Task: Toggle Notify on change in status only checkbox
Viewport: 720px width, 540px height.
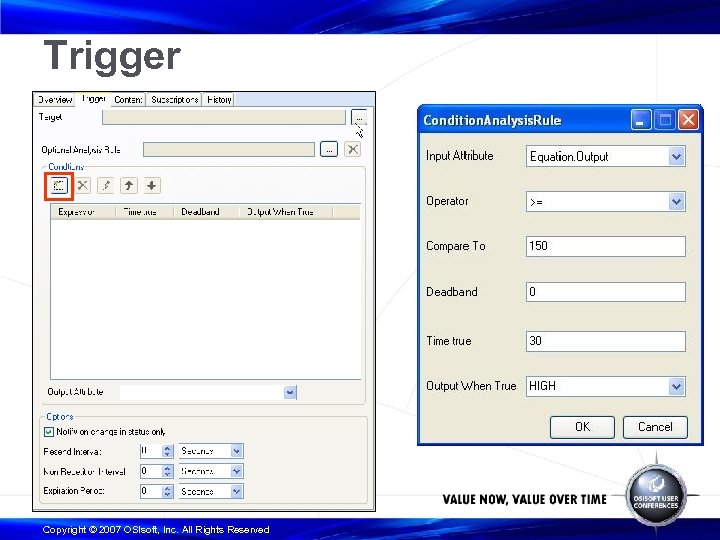Action: pos(49,432)
